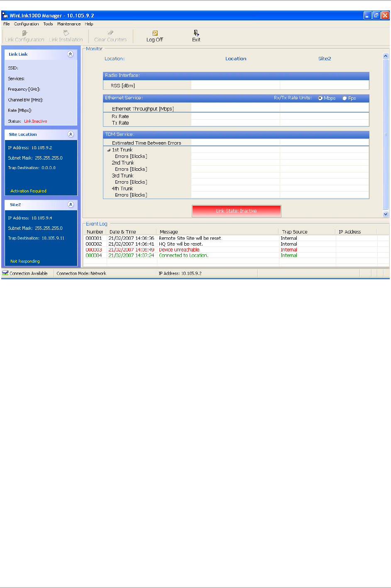This screenshot has width=391, height=588.
Task: Click the Rx Rate row label
Action: (120, 117)
